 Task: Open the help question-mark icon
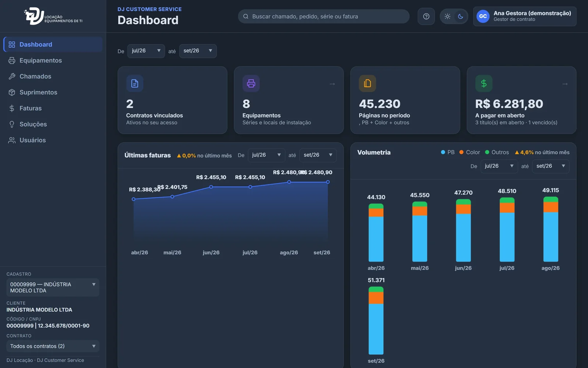tap(426, 16)
